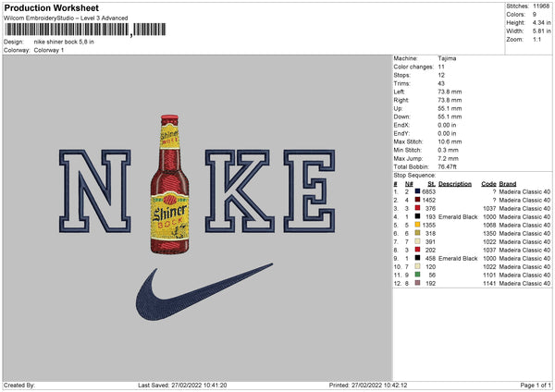Click the Printed timestamp in the footer
The height and width of the screenshot is (392, 555).
(x=368, y=385)
